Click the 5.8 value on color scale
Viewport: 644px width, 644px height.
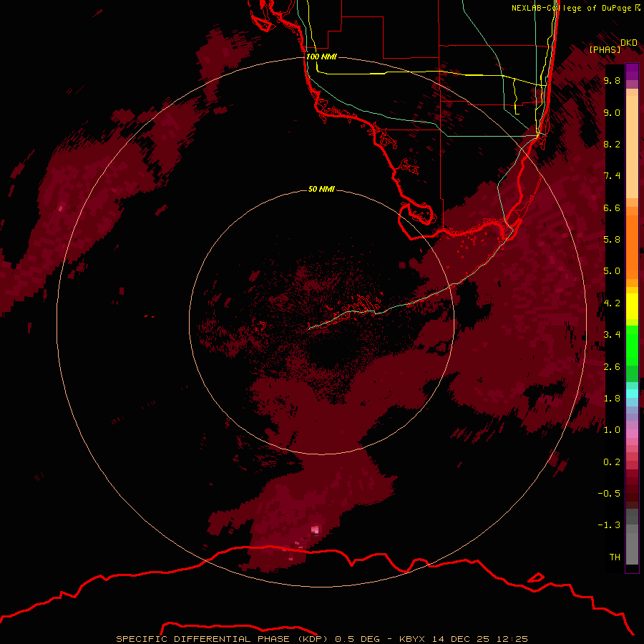612,240
